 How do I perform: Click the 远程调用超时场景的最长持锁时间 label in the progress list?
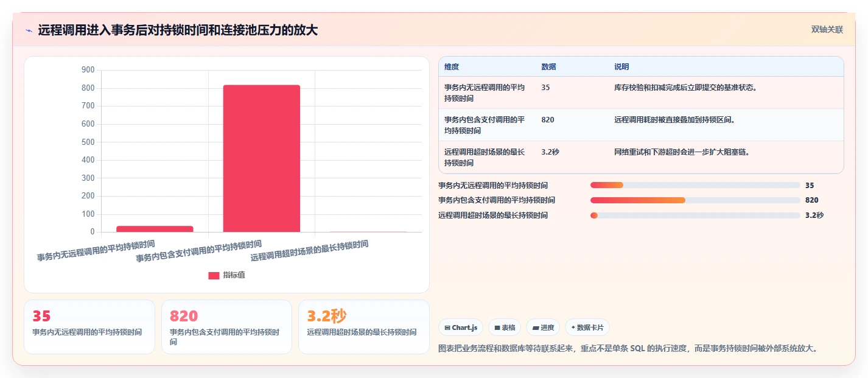(x=493, y=215)
